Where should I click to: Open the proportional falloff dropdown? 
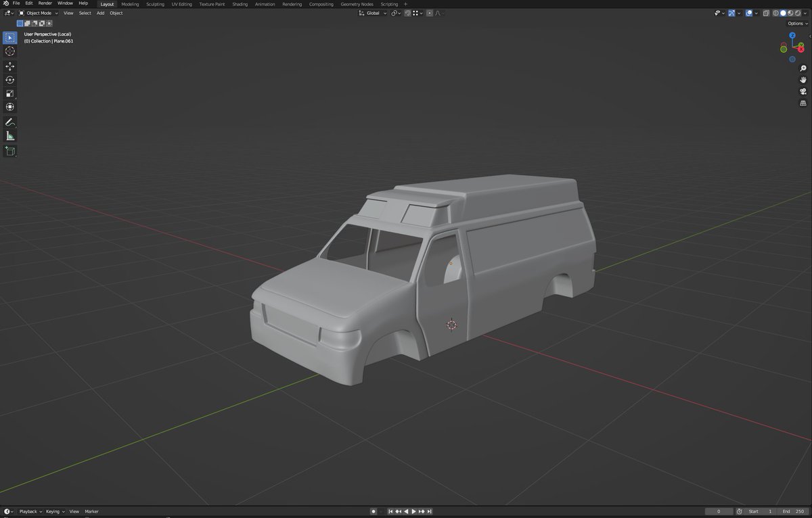(x=439, y=13)
